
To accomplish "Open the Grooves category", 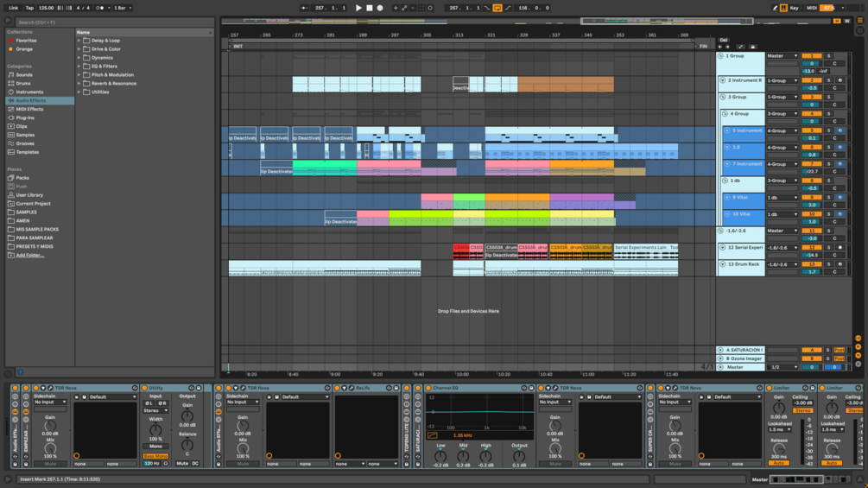I will click(25, 143).
